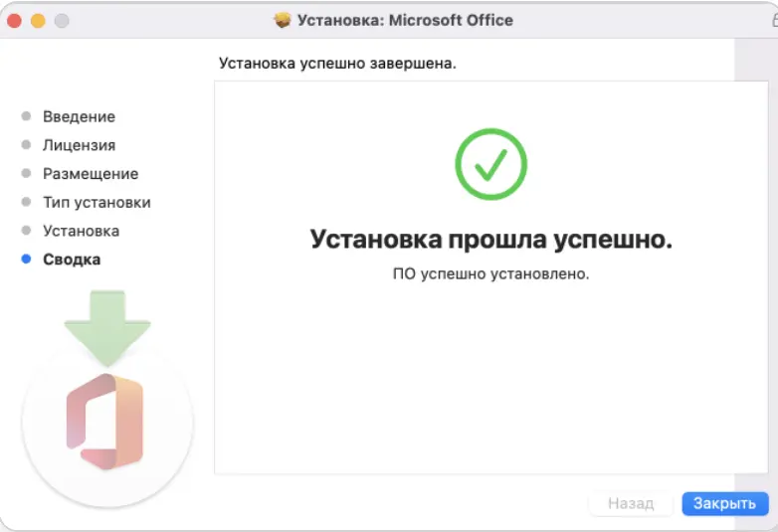
Task: Click the heading Установка прошла успешно
Action: click(x=490, y=240)
